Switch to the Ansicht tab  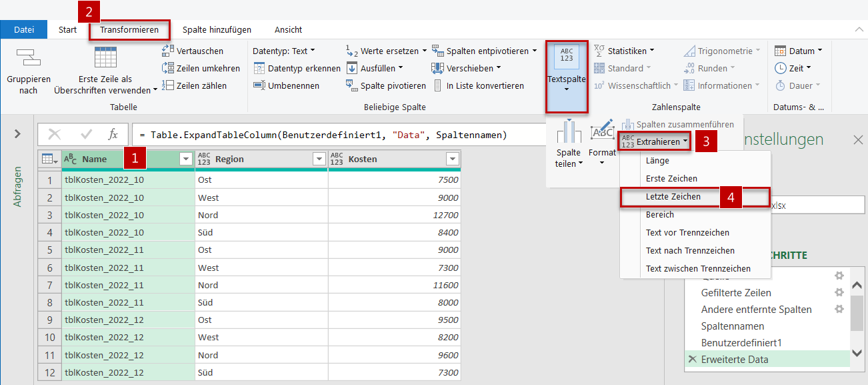(288, 29)
